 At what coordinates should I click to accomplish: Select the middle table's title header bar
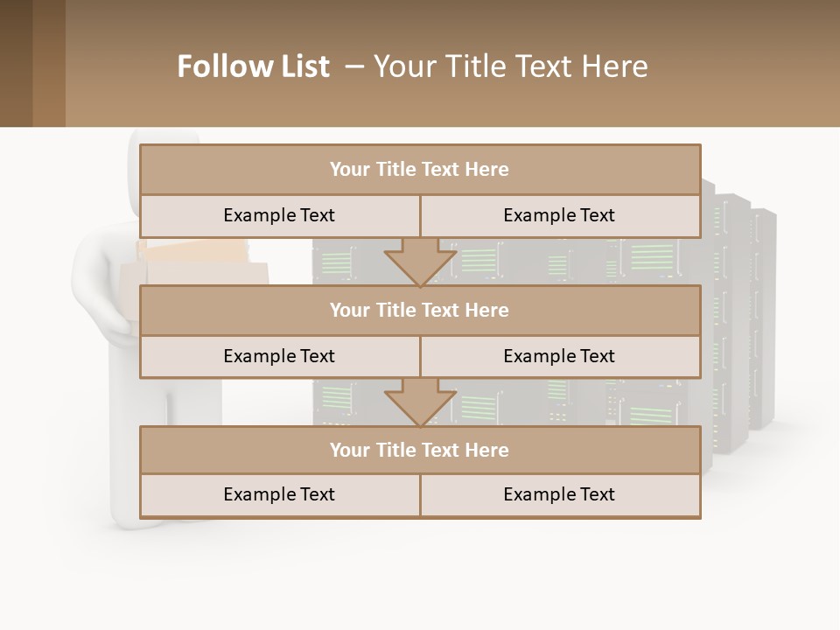point(420,310)
